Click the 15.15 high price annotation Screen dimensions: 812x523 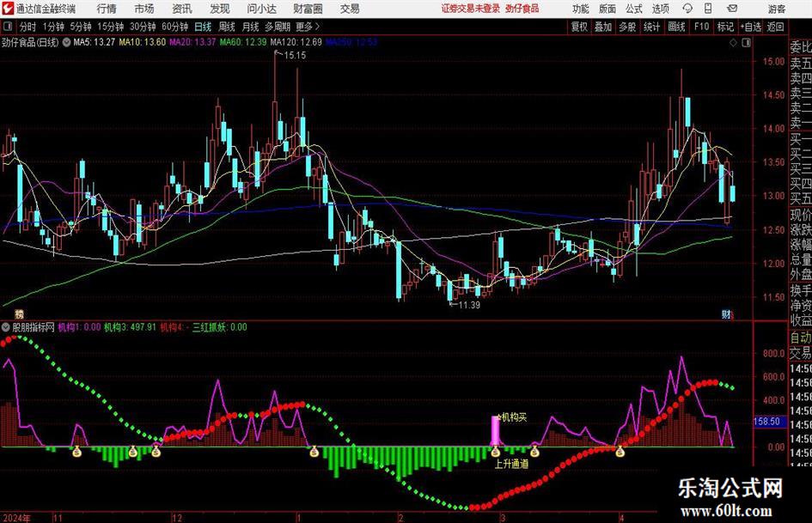(x=295, y=55)
